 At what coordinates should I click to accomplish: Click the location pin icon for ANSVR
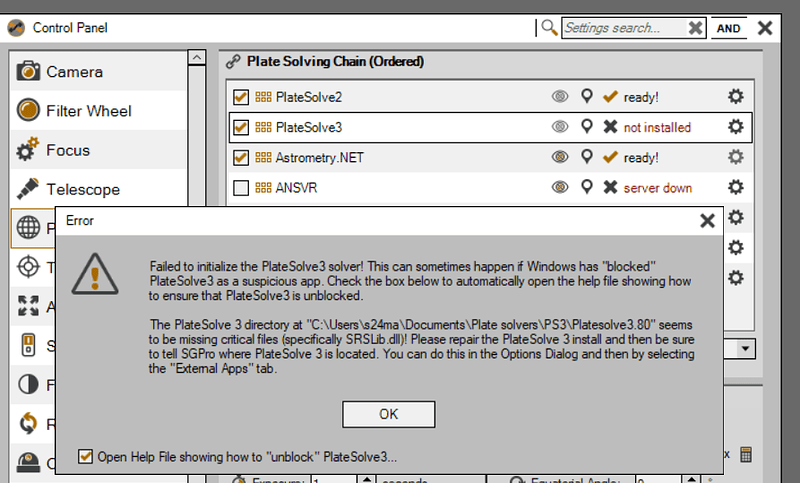coord(587,187)
